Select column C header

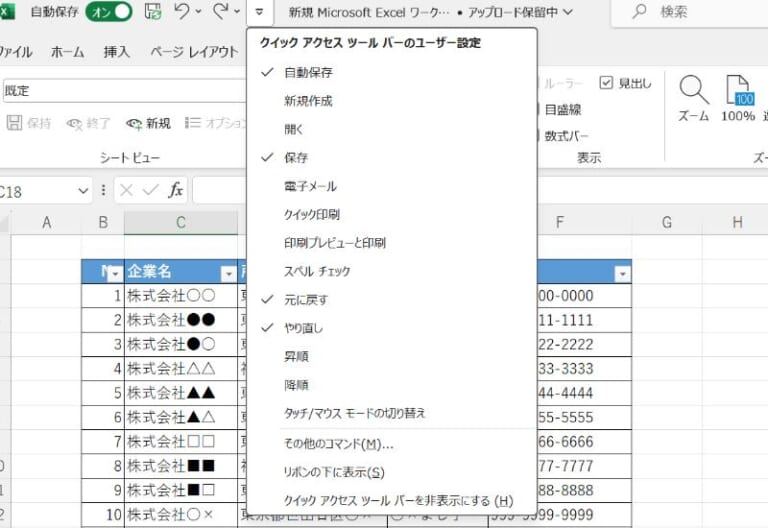tap(181, 223)
